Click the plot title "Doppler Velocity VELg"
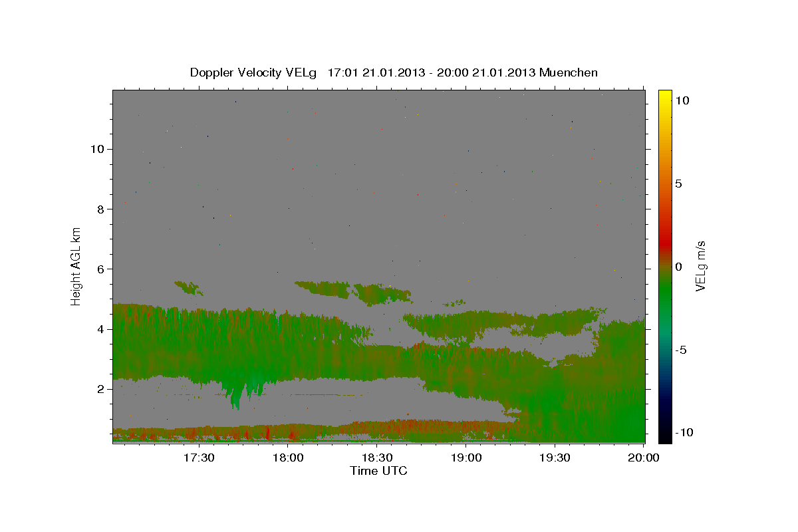The image size is (798, 532). [x=254, y=72]
